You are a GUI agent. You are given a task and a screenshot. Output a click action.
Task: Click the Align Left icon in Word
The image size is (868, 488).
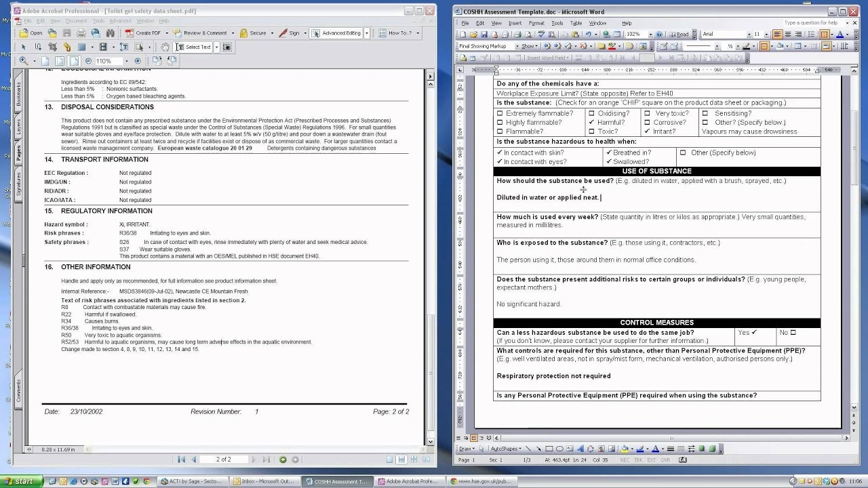tap(778, 34)
